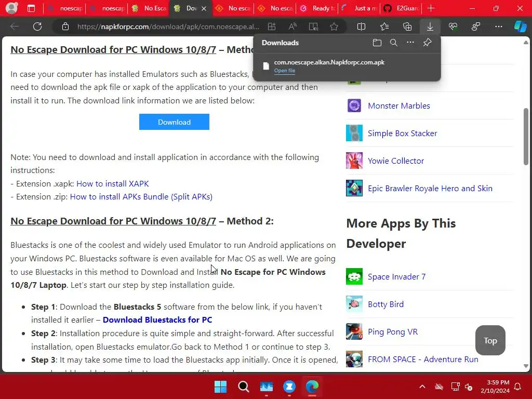
Task: Click the blue Download button
Action: point(174,122)
